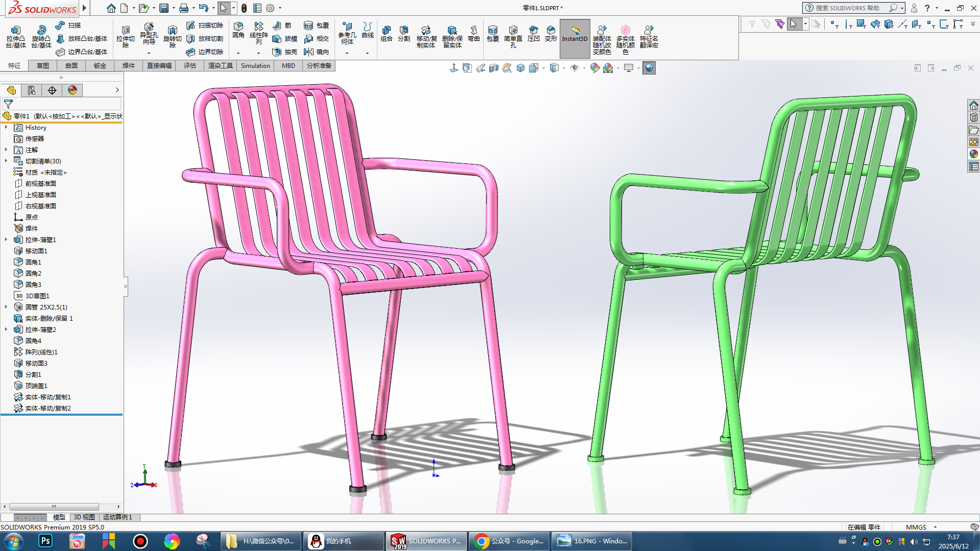Image resolution: width=980 pixels, height=551 pixels.
Task: Select the 拉伸切除 extruded cut tool
Action: click(125, 37)
